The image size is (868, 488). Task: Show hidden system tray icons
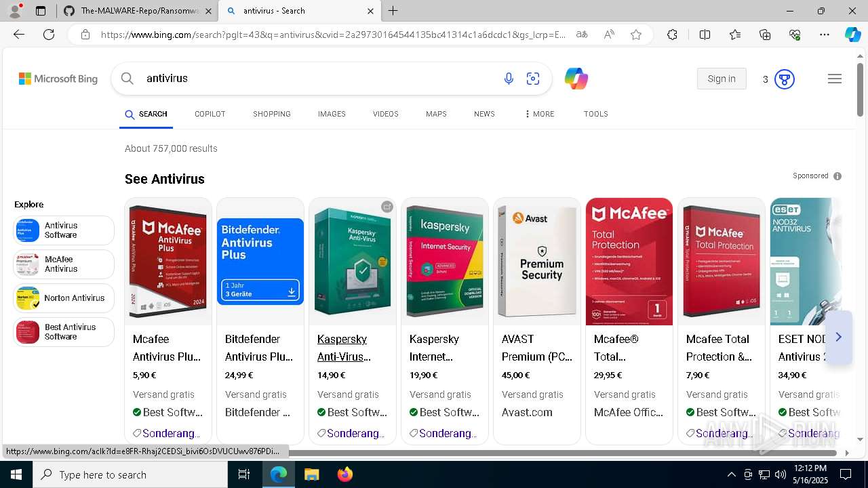click(731, 474)
